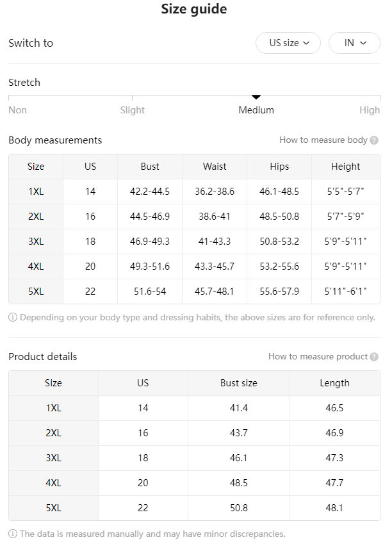Click the 5XL row in Product details table
The image size is (392, 558).
pos(194,508)
